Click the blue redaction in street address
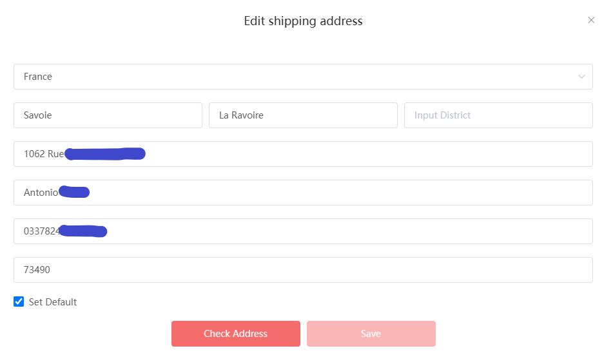The width and height of the screenshot is (604, 364). click(105, 154)
